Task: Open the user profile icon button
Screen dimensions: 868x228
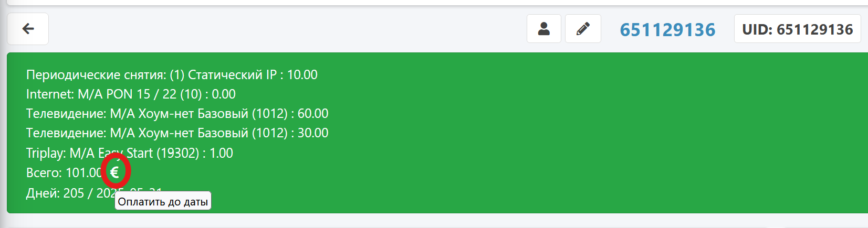Action: pos(544,29)
